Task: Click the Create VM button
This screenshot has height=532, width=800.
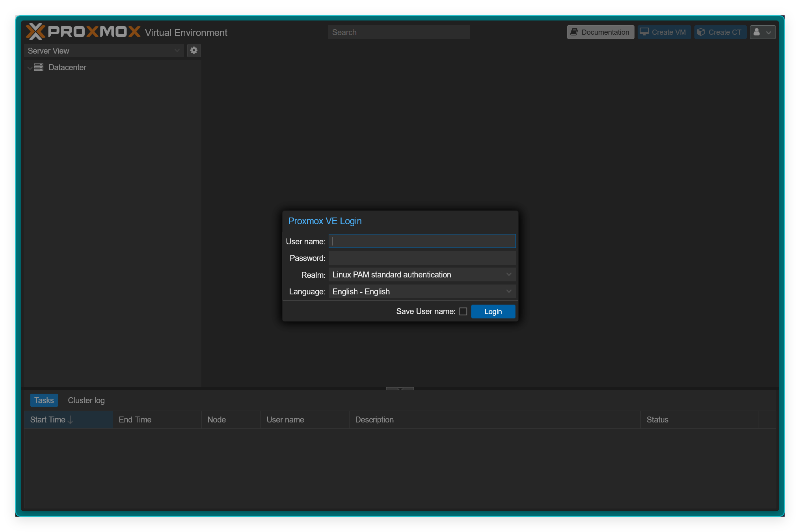Action: click(x=664, y=32)
